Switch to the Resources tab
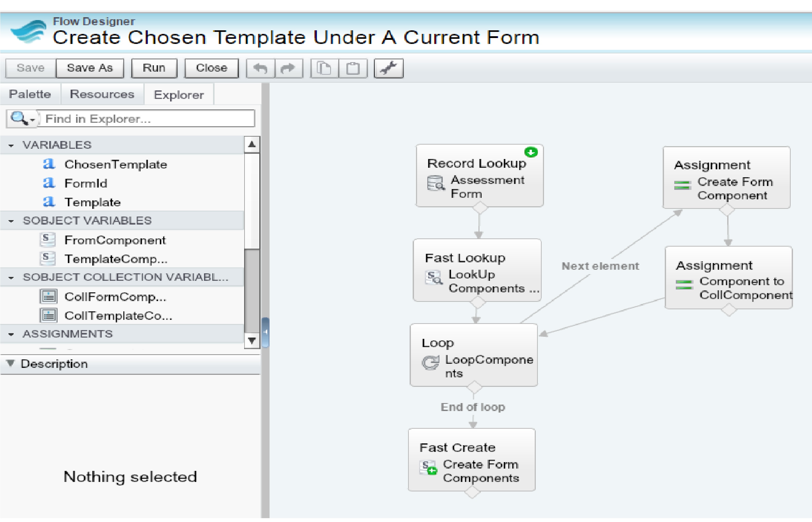 coord(102,94)
